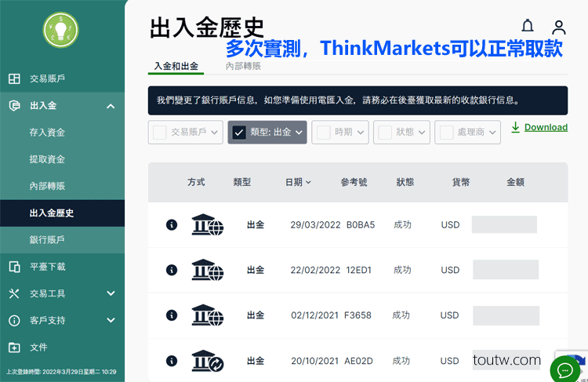
Task: Click the 文件 folder icon
Action: 14,347
